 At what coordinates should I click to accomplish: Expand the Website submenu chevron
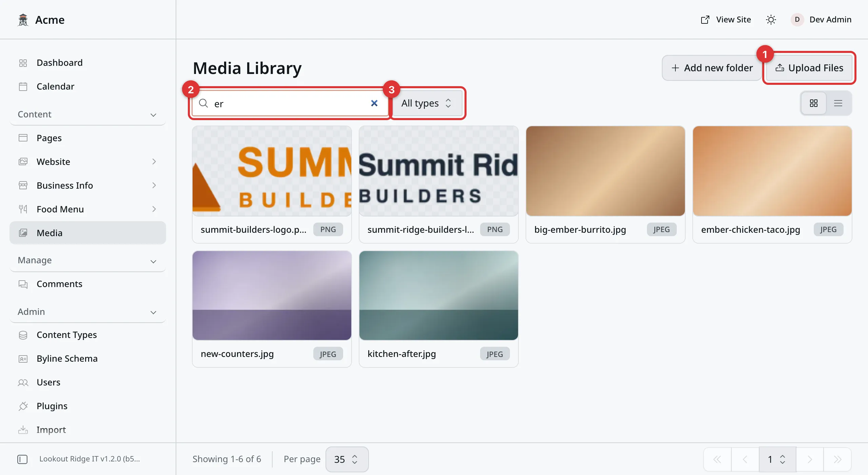pos(154,162)
